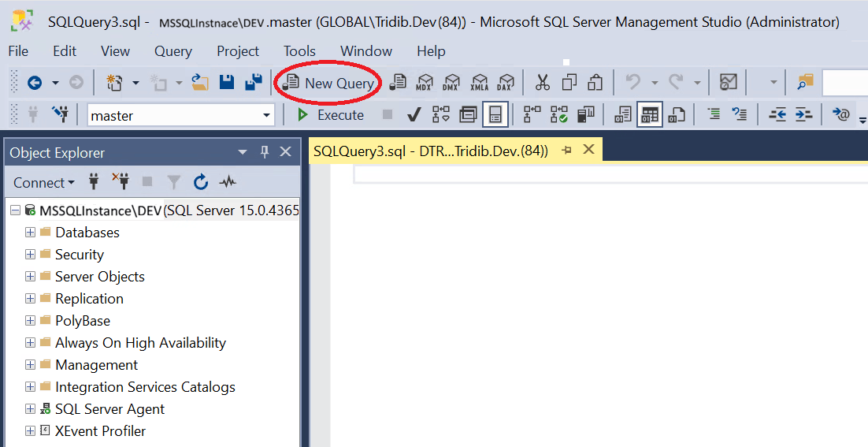Select the Replication tree item
Screen dimensions: 868x447
tap(89, 299)
